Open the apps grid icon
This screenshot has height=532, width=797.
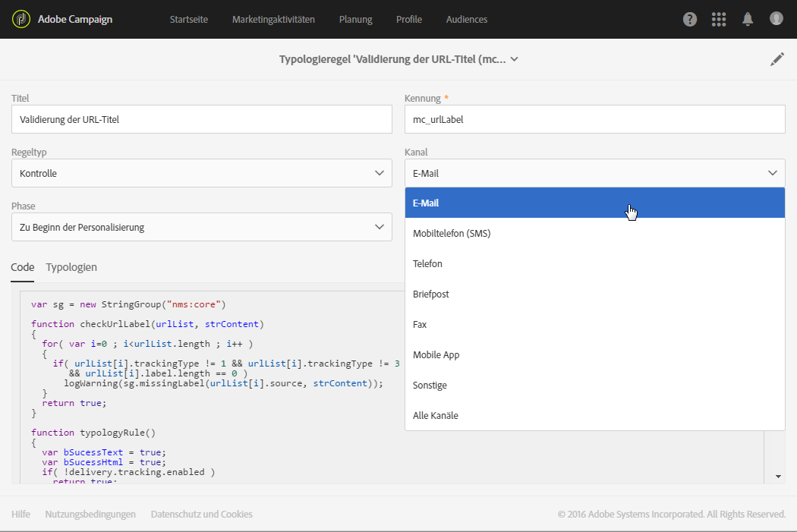[718, 20]
